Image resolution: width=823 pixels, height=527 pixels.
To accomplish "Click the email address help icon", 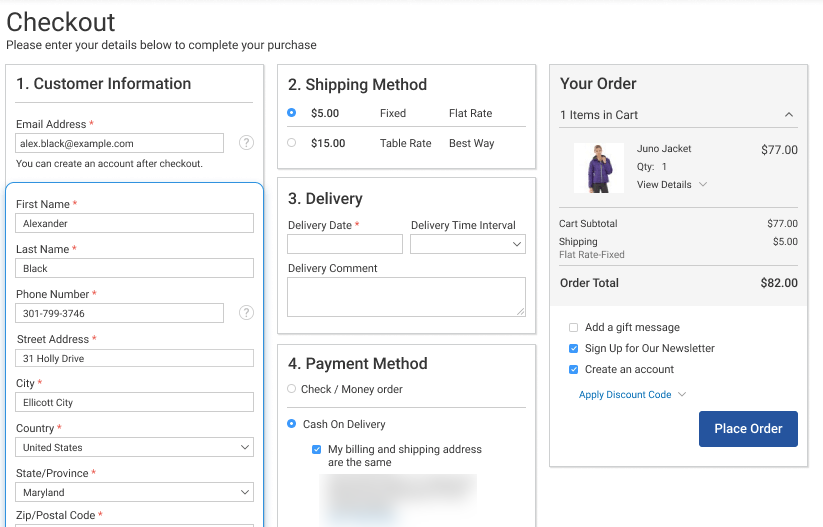I will (246, 143).
